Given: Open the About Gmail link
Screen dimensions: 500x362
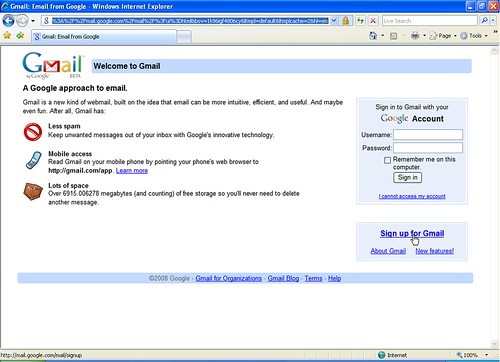Looking at the screenshot, I should [x=388, y=251].
